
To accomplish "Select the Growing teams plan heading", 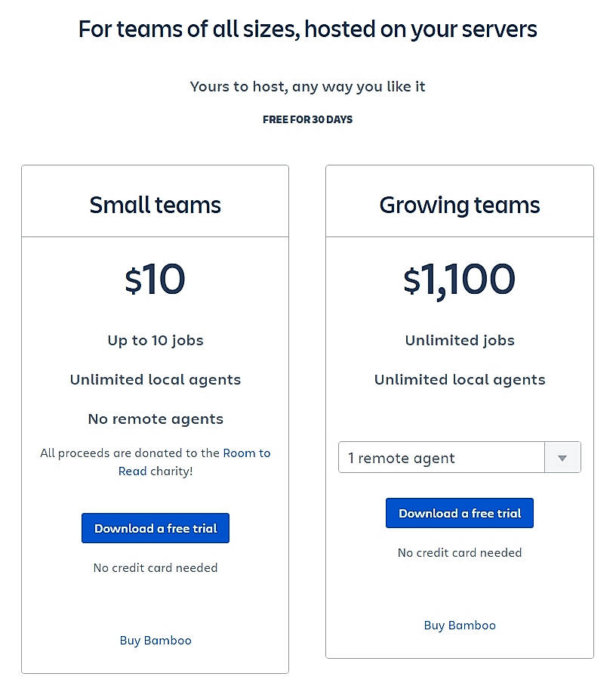I will pos(460,205).
